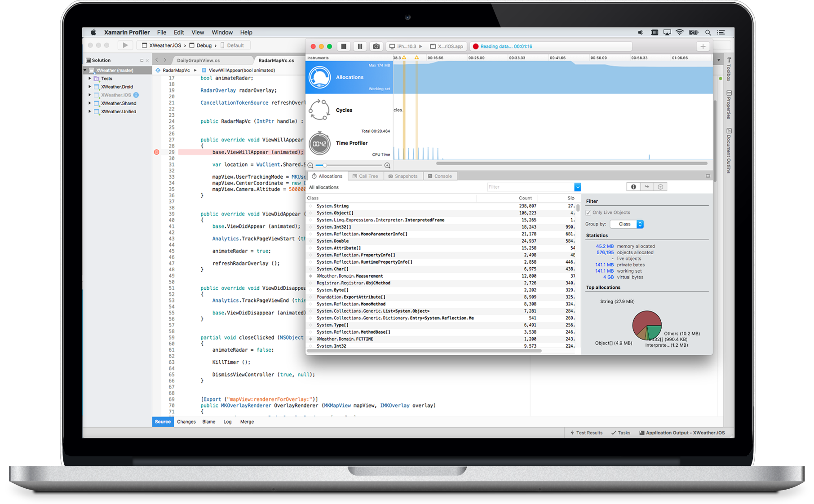Screen dimensions: 814x504
Task: Navigate forward with the editor right arrow
Action: pos(165,60)
